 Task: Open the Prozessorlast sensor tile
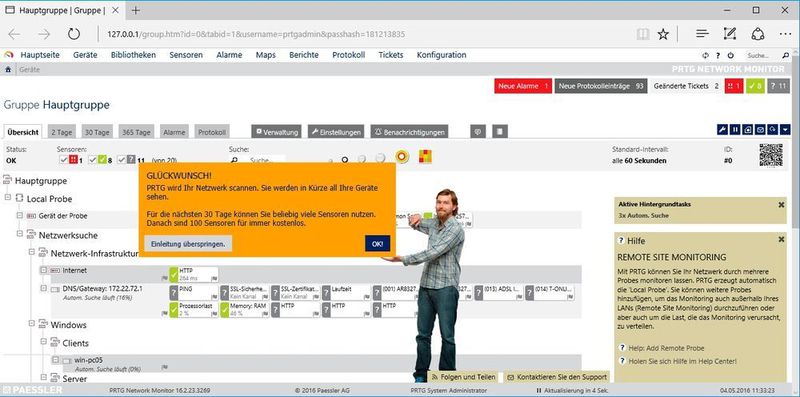pos(193,309)
